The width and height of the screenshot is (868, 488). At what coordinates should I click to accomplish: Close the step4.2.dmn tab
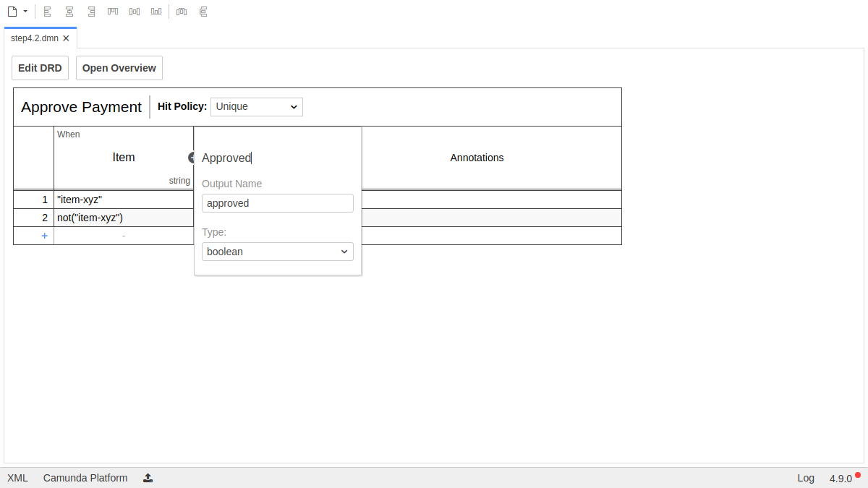coord(67,38)
